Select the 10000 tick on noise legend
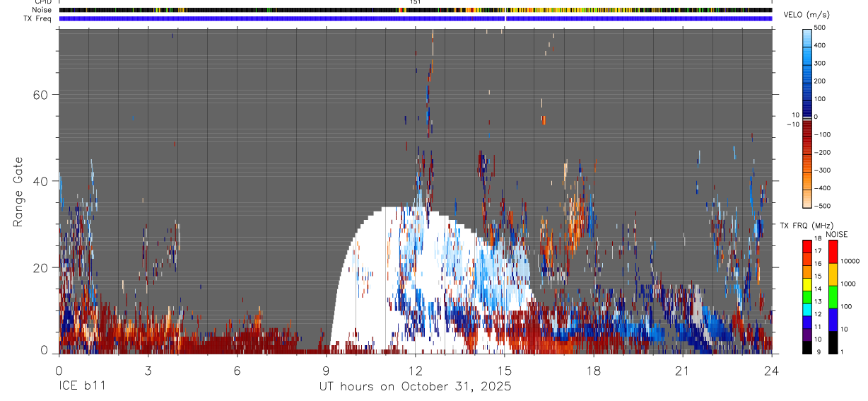The image size is (868, 401). [x=851, y=262]
